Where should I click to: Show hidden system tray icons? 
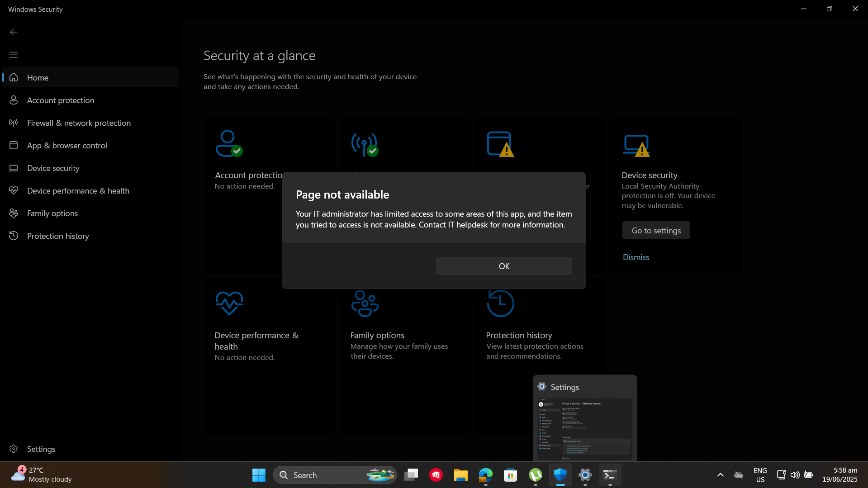click(721, 475)
